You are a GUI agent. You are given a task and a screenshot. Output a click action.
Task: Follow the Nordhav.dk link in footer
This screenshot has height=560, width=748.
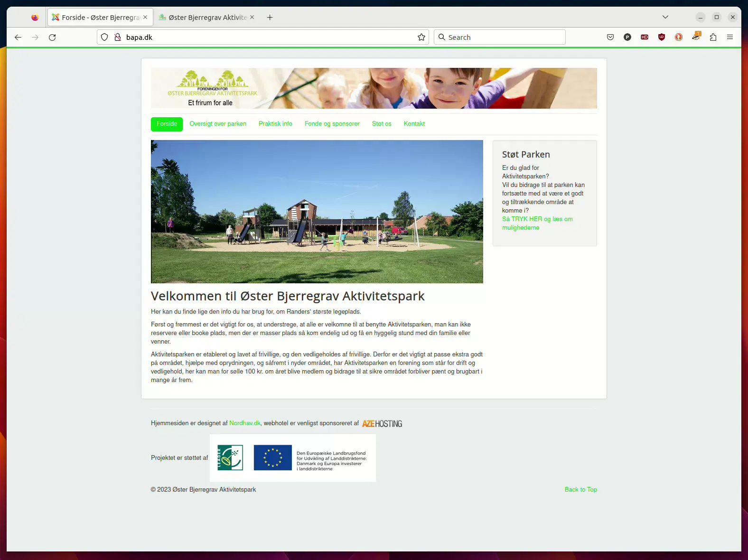pos(244,423)
